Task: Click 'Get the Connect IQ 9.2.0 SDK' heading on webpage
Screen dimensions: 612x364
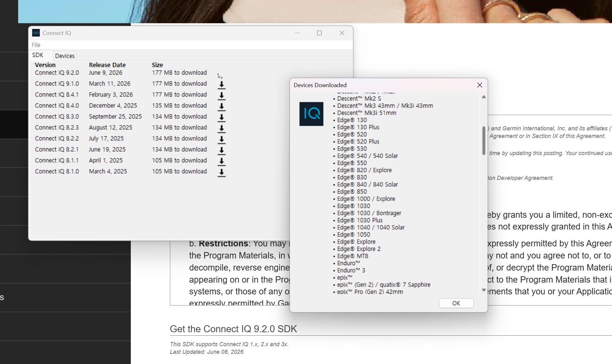Action: tap(233, 329)
